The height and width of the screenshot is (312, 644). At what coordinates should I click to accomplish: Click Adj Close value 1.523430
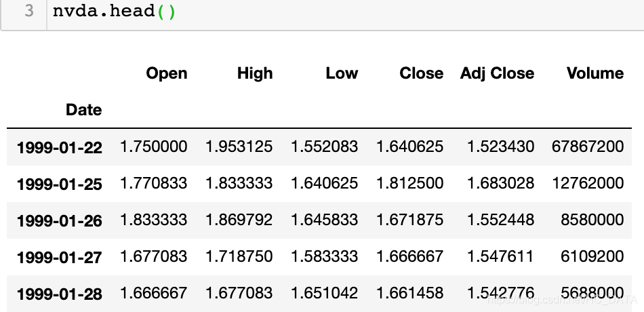501,147
